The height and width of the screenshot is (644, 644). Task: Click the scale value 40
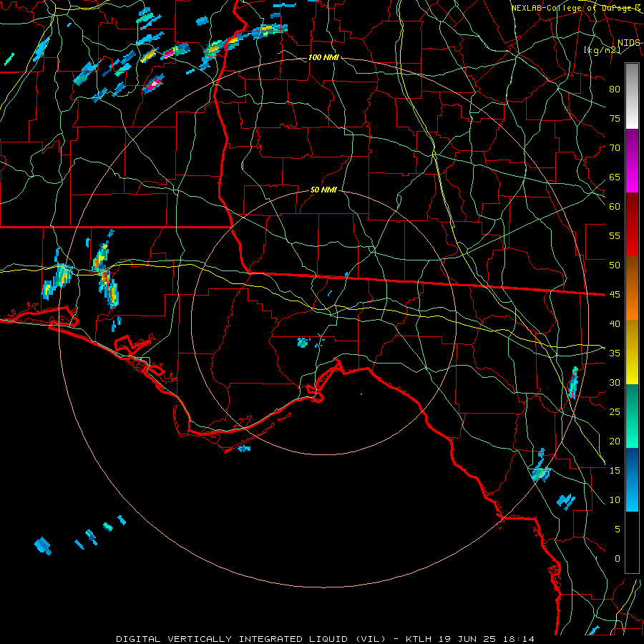[615, 323]
